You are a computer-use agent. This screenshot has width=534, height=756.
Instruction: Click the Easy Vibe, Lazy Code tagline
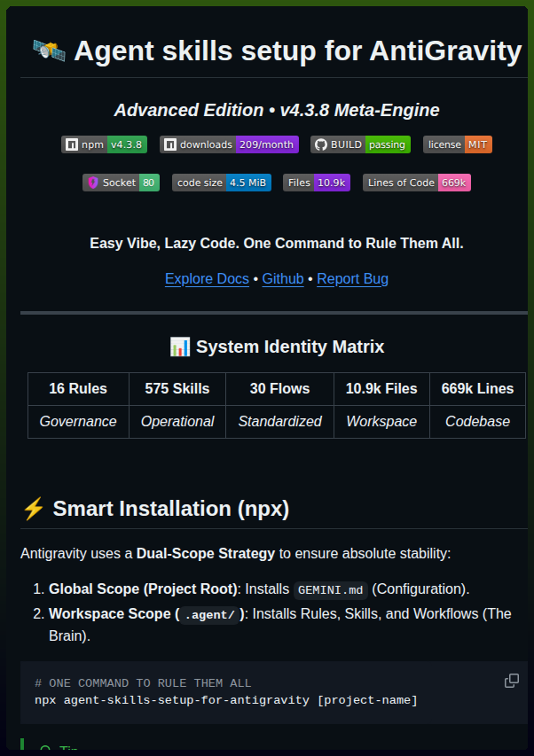coord(277,244)
